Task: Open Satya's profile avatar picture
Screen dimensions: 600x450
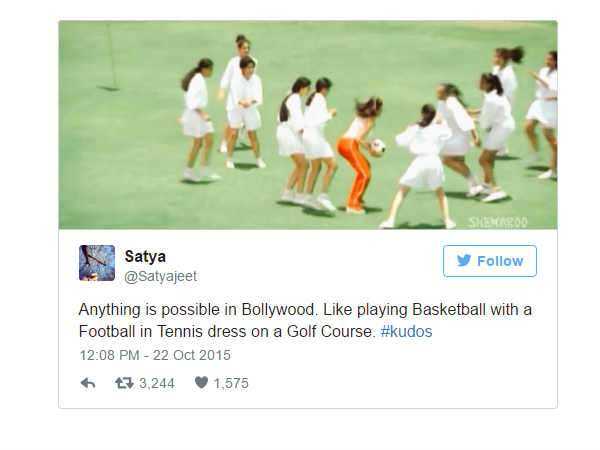Action: (97, 262)
